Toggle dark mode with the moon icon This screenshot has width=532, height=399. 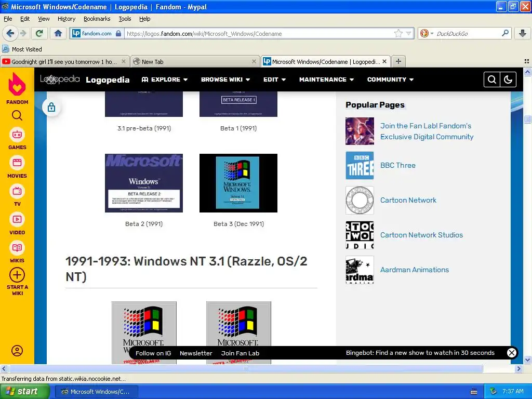pos(508,79)
